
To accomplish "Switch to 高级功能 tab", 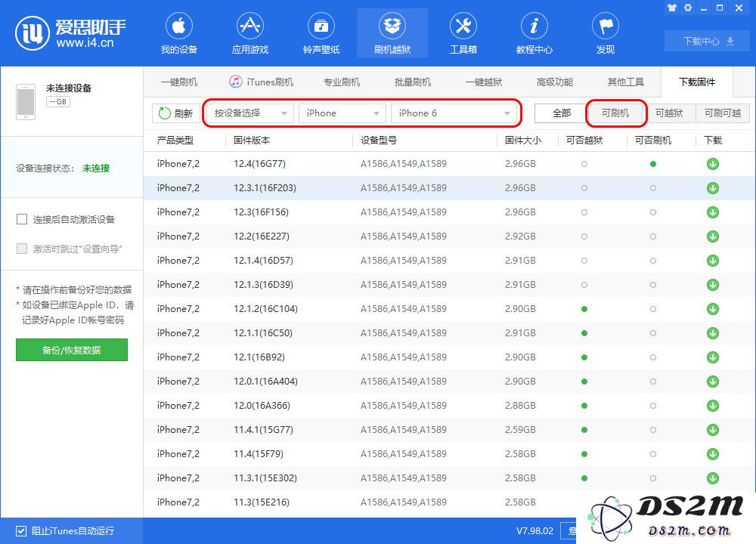I will [554, 82].
